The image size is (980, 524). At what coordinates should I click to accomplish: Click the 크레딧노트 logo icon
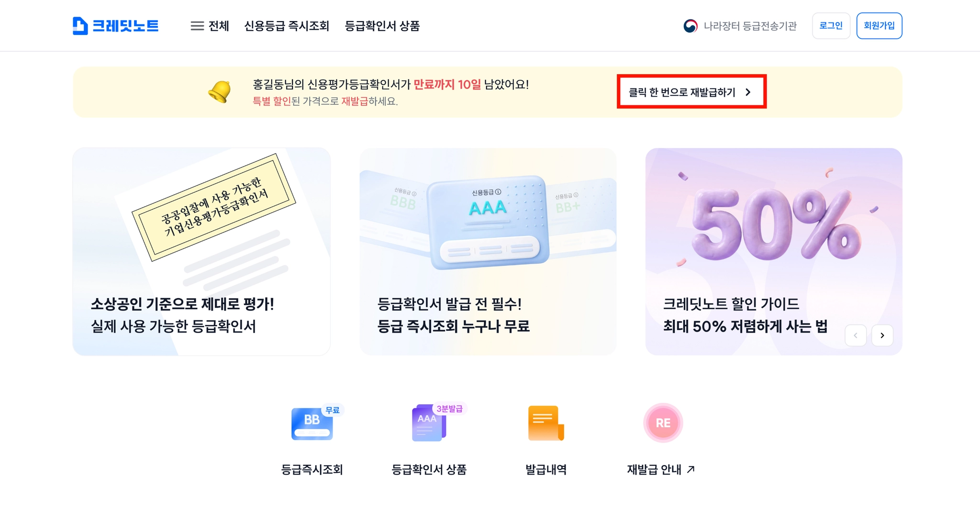(80, 26)
